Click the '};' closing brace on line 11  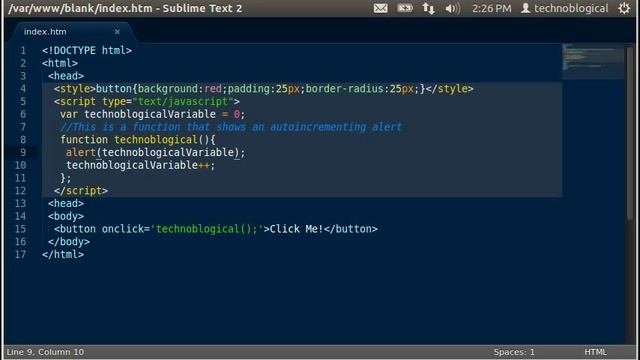click(x=66, y=178)
